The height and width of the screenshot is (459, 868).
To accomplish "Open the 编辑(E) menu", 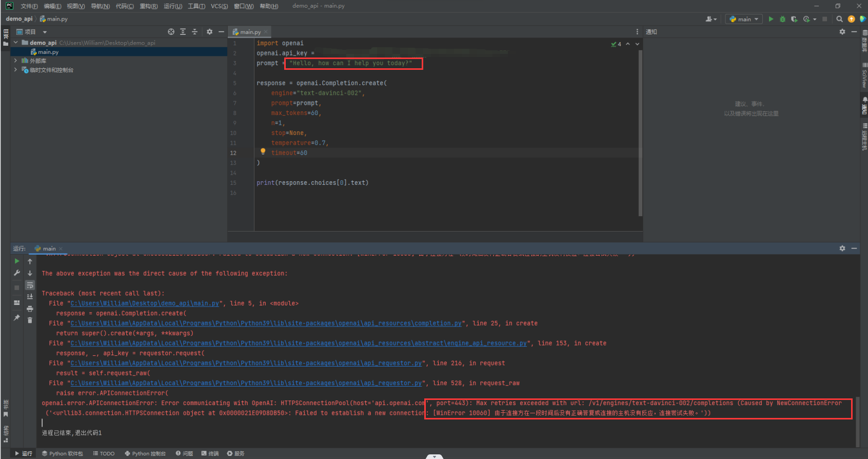I will tap(52, 6).
